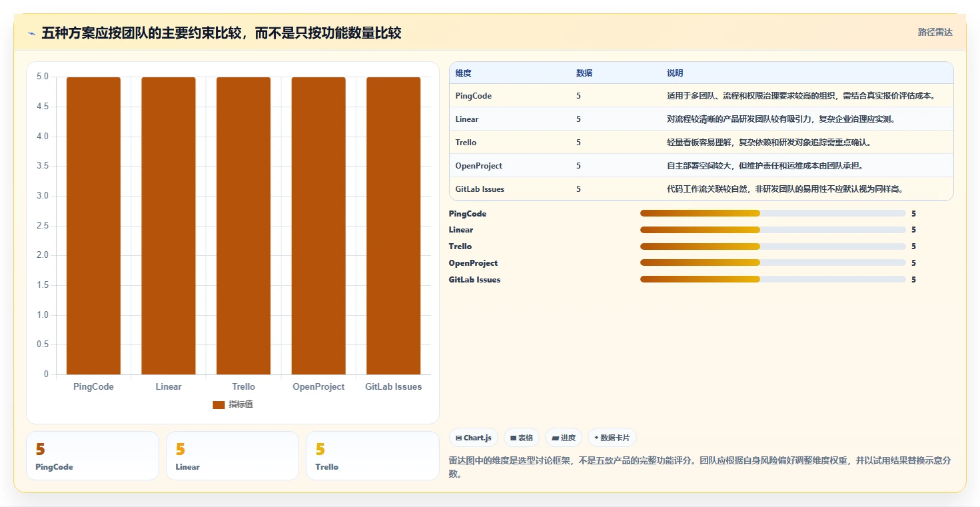Screen dimensions: 980x507
Task: Toggle the 指标值 legend swatch under the chart
Action: point(219,405)
